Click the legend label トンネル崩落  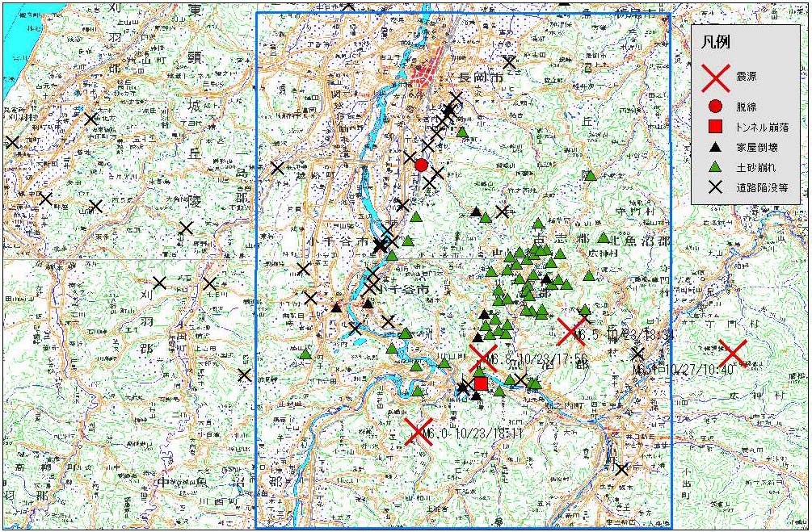pos(762,127)
